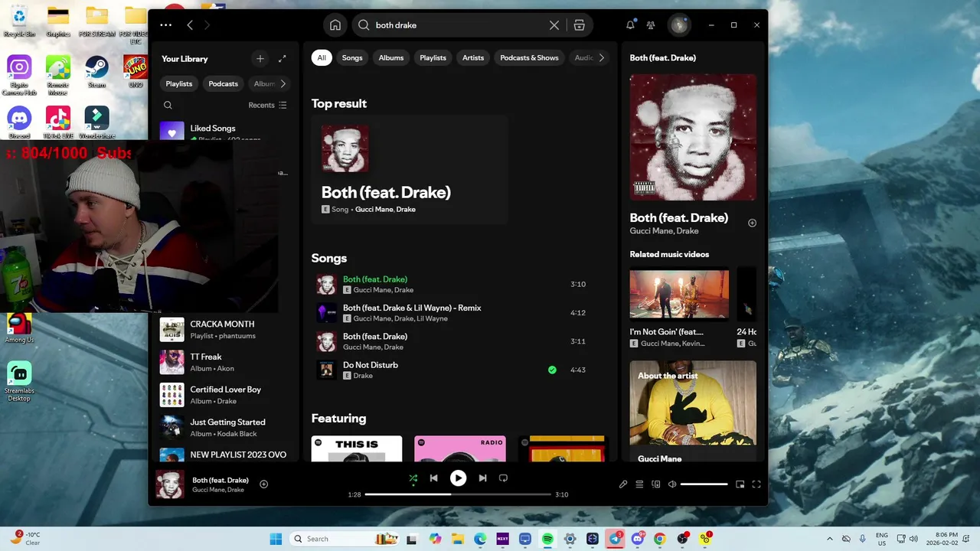
Task: Switch to the Artists filter
Action: (473, 57)
